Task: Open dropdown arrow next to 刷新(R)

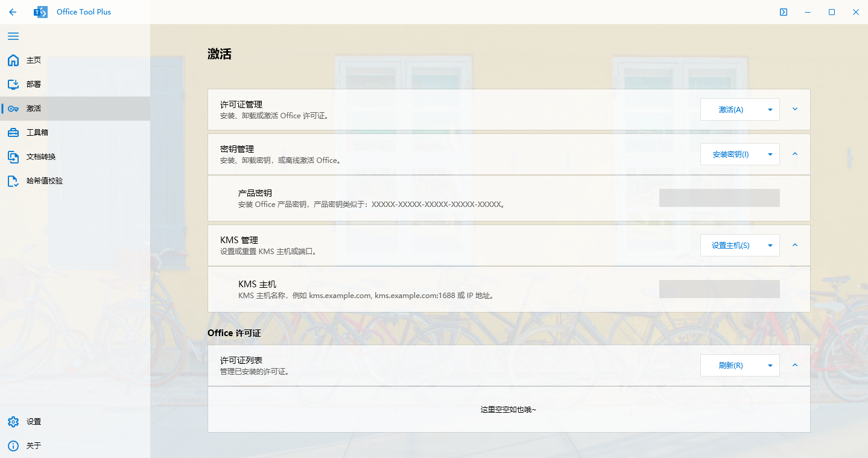Action: (x=770, y=366)
